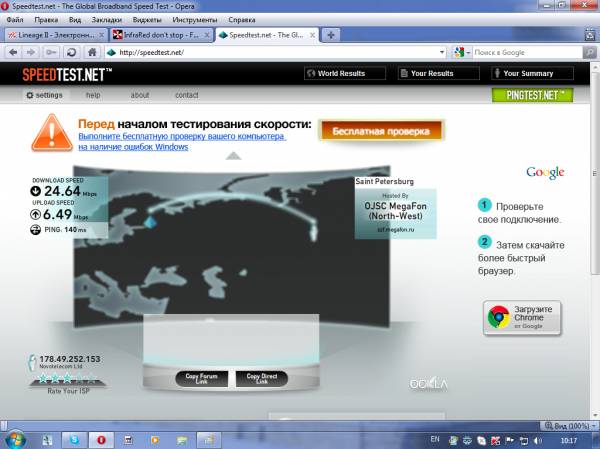Click the IP address 178.49.252.153
Viewport: 600px width, 449px height.
click(70, 359)
